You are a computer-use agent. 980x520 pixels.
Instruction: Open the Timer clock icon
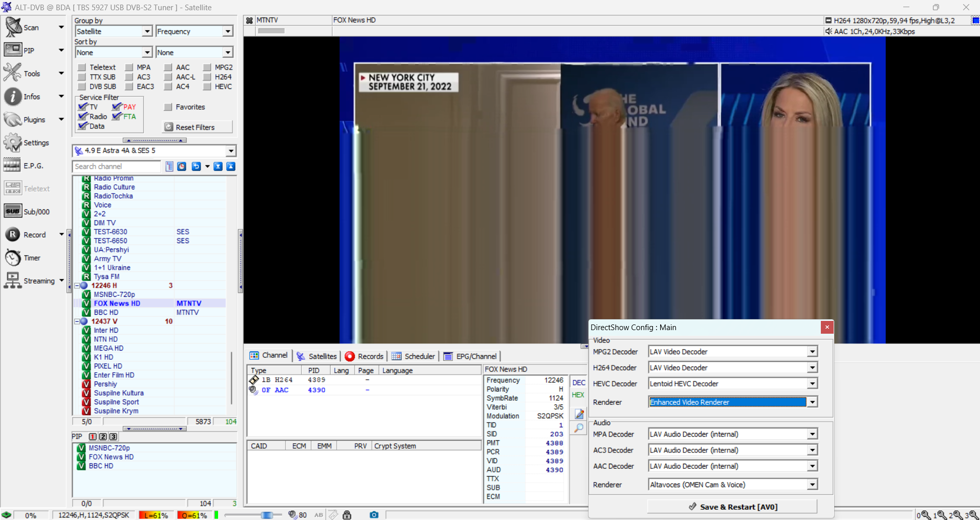tap(13, 257)
